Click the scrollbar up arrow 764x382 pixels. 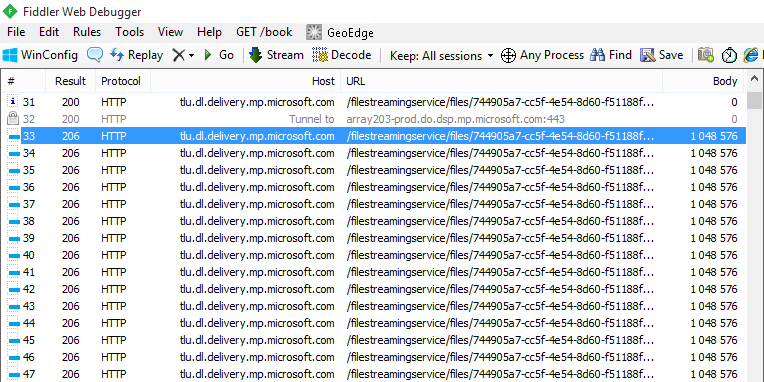point(754,78)
